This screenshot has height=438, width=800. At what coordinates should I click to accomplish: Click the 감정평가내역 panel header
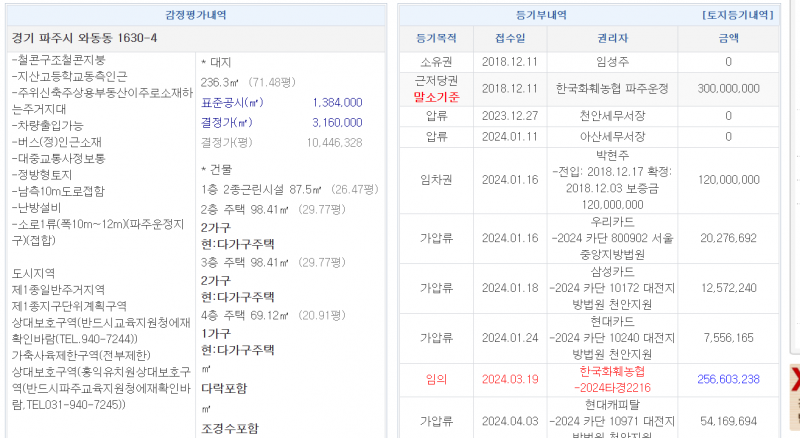[196, 15]
